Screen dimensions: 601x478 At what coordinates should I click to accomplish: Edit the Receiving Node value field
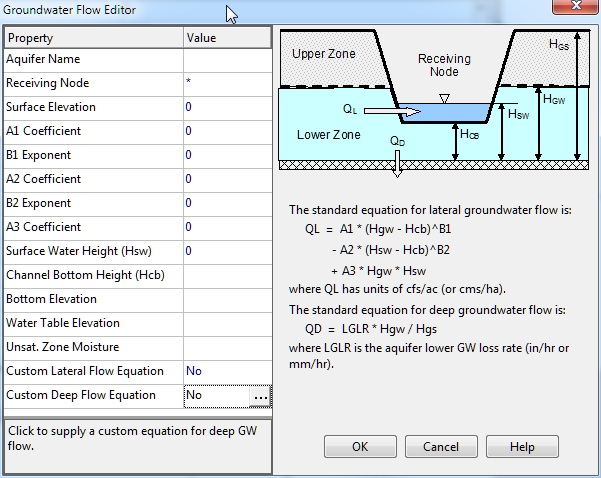(228, 84)
